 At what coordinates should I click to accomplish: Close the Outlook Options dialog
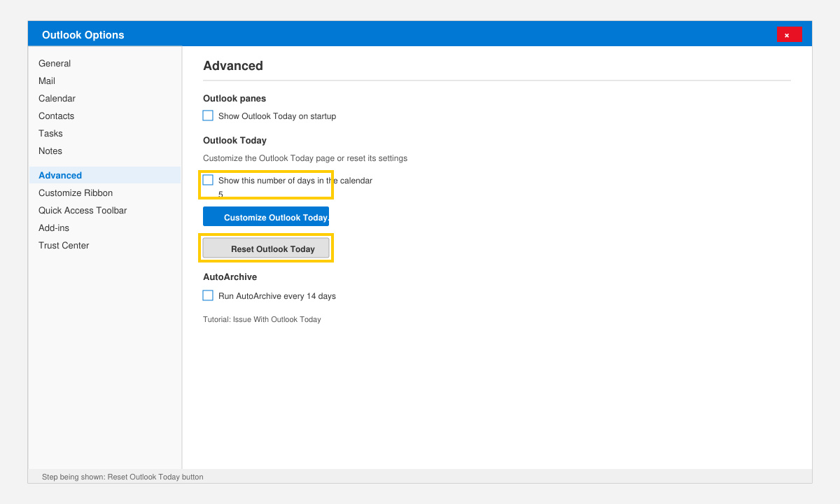789,34
